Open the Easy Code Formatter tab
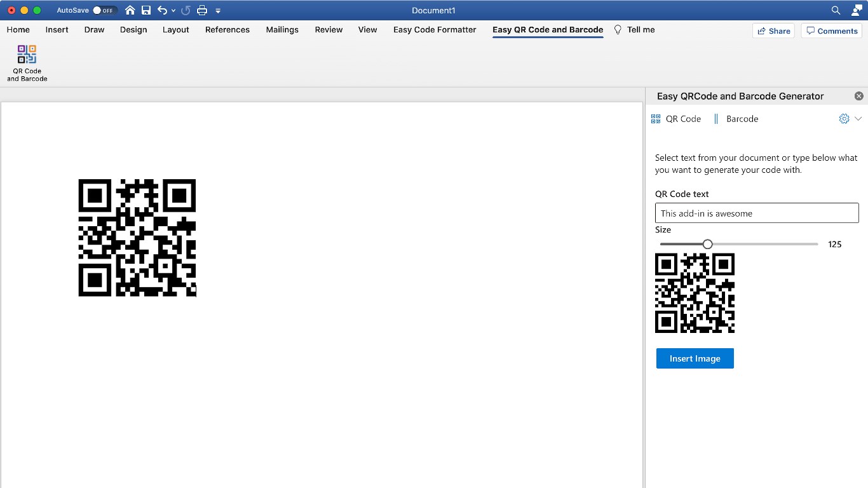 tap(435, 30)
